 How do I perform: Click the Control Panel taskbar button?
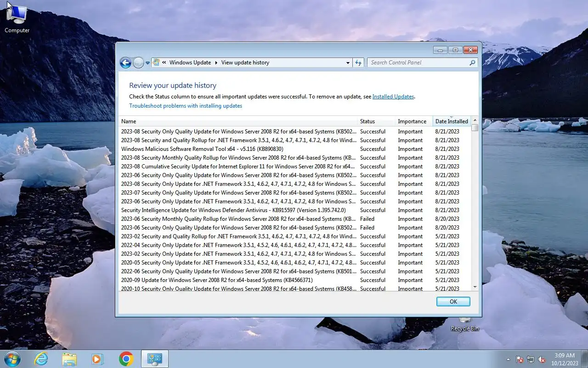point(155,359)
